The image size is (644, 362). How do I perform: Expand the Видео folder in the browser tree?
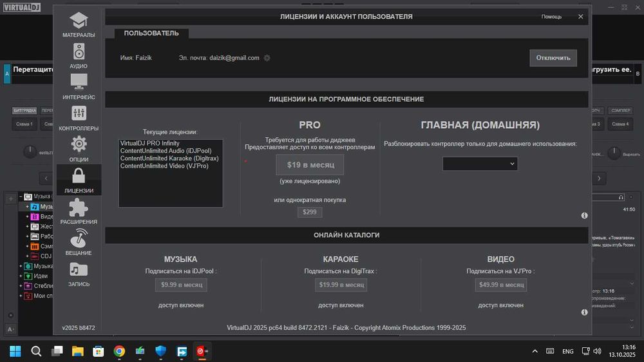tap(28, 216)
